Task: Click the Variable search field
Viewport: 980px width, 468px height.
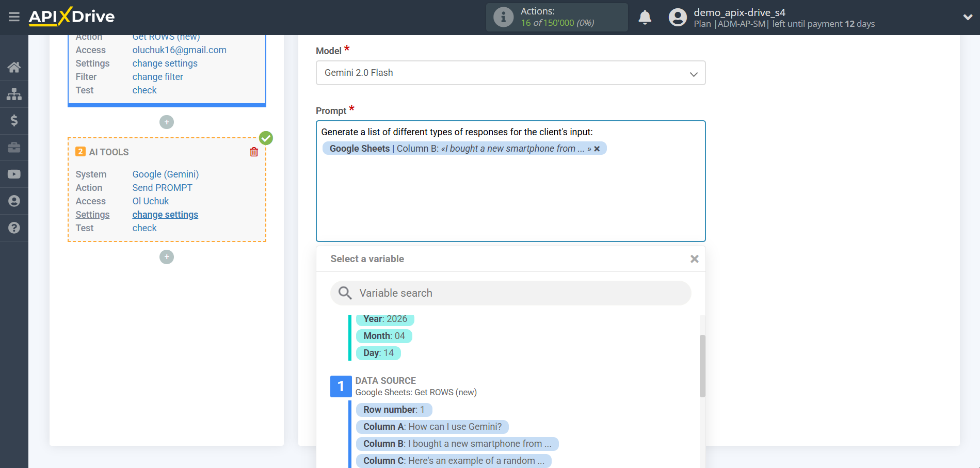Action: (x=510, y=293)
